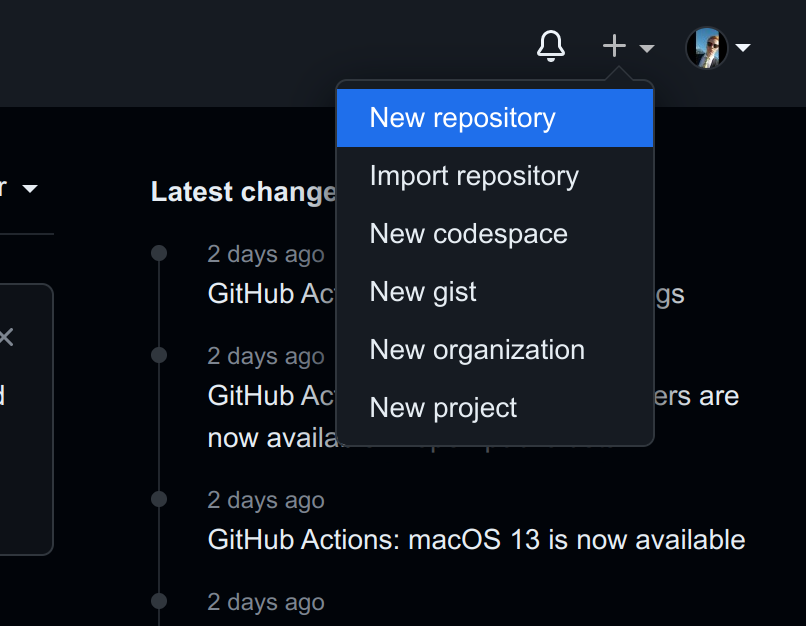Image resolution: width=806 pixels, height=626 pixels.
Task: Collapse the caret next to the plus icon
Action: point(646,48)
